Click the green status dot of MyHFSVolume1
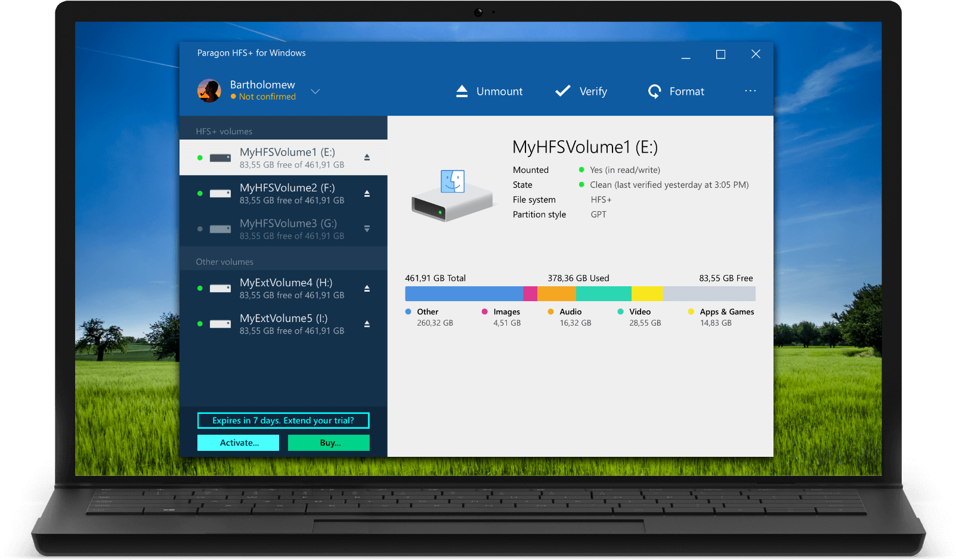This screenshot has width=956, height=560. click(x=200, y=158)
